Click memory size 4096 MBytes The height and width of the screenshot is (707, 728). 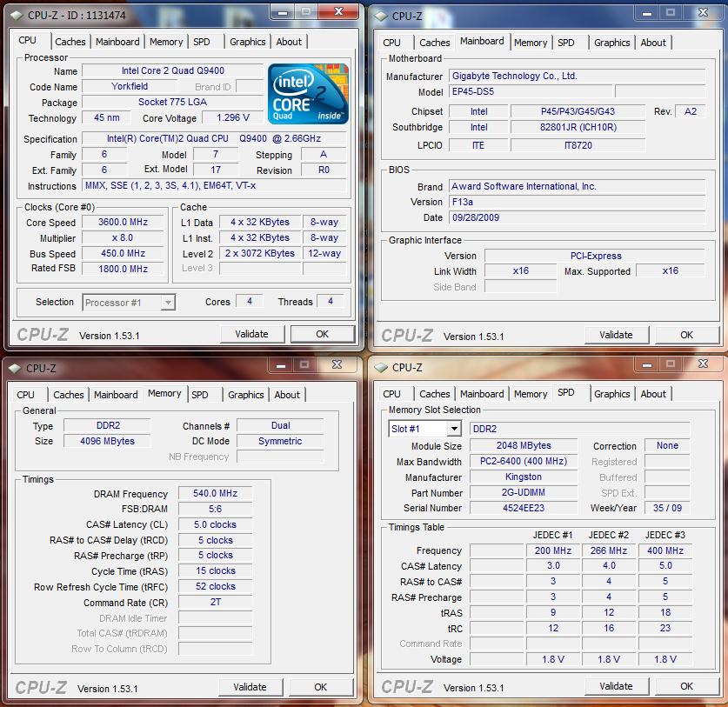[107, 441]
